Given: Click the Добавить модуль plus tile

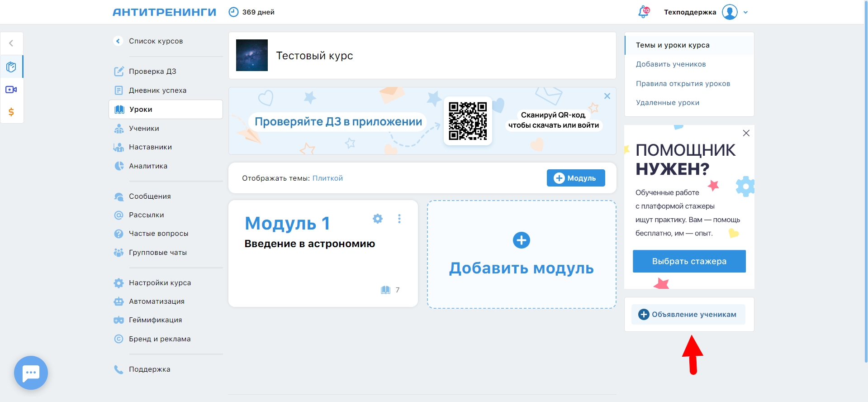Looking at the screenshot, I should click(x=521, y=254).
